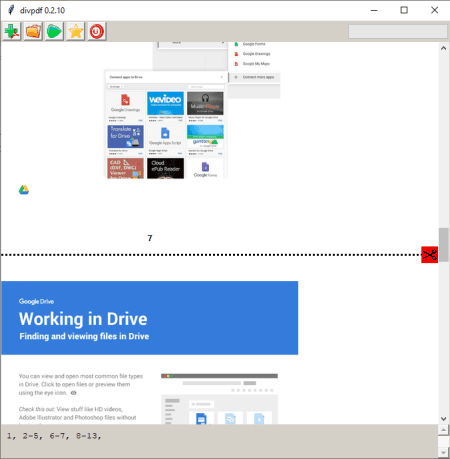Screen dimensions: 450x459
Task: Click page-range box scroll down arrow
Action: click(443, 452)
